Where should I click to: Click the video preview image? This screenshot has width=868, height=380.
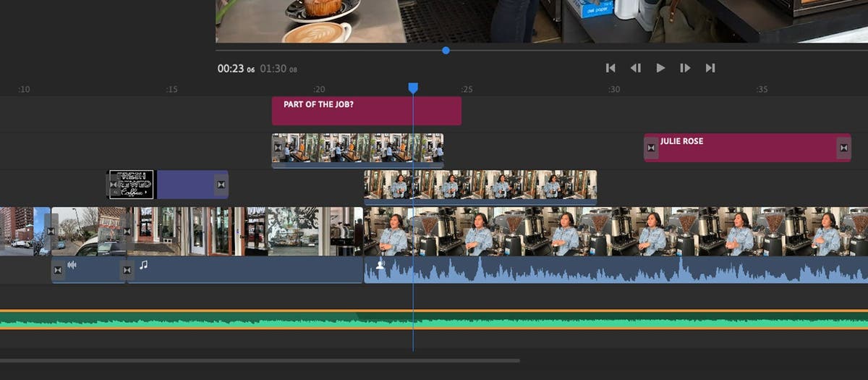tap(542, 21)
